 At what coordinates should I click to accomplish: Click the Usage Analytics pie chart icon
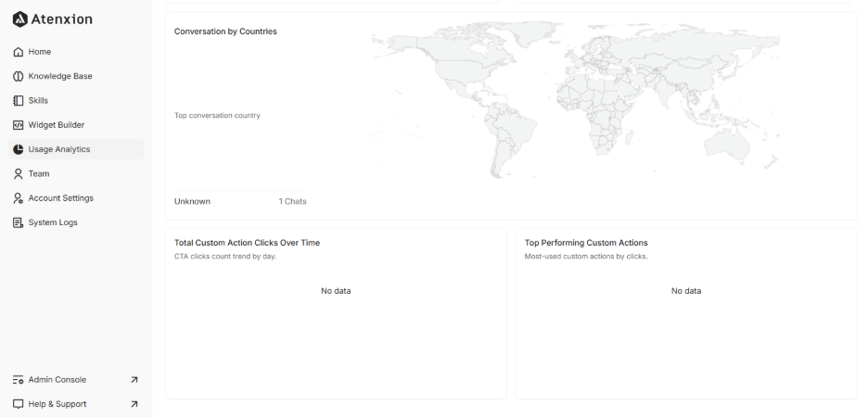(x=19, y=149)
